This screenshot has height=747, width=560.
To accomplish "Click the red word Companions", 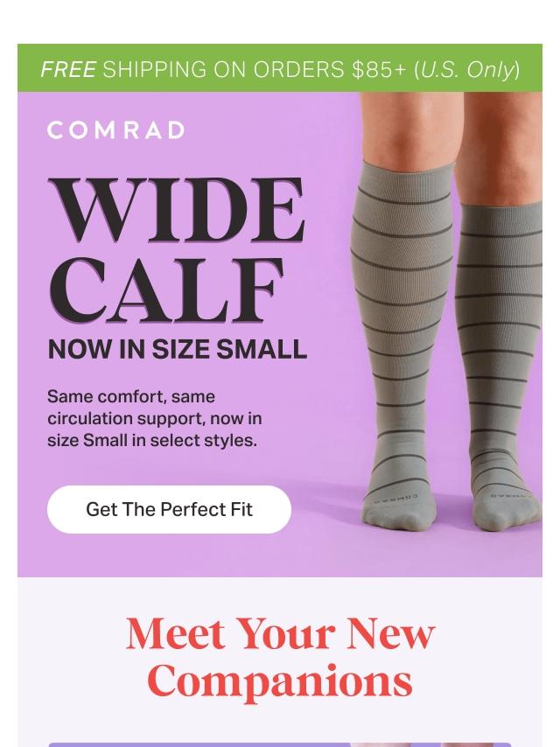I will point(280,681).
